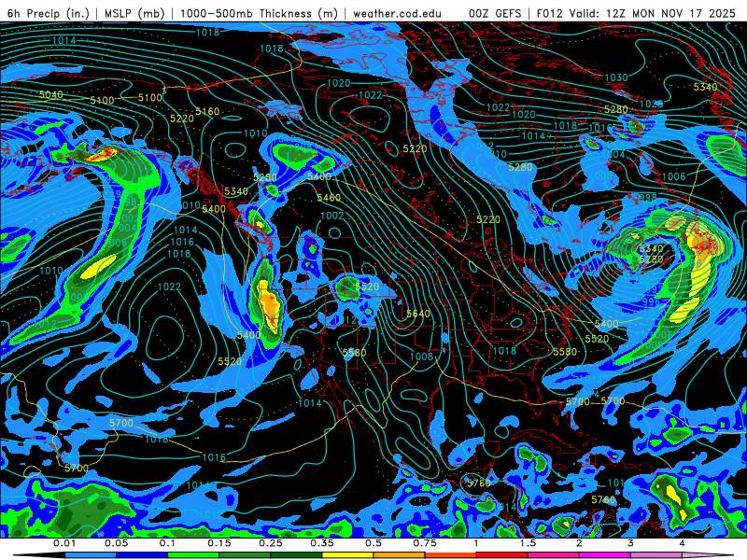Screen dimensions: 747x560
Task: Click the '1030' isobar label
Action: coord(616,77)
